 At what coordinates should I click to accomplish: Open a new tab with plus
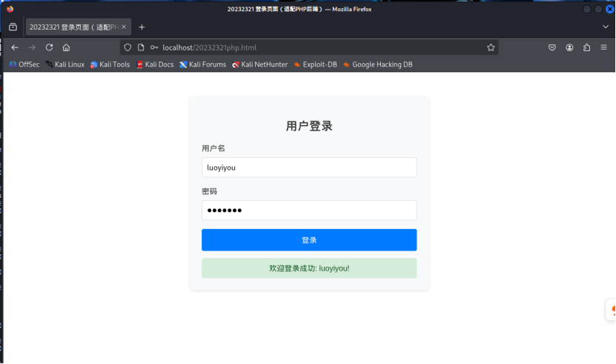coord(142,27)
